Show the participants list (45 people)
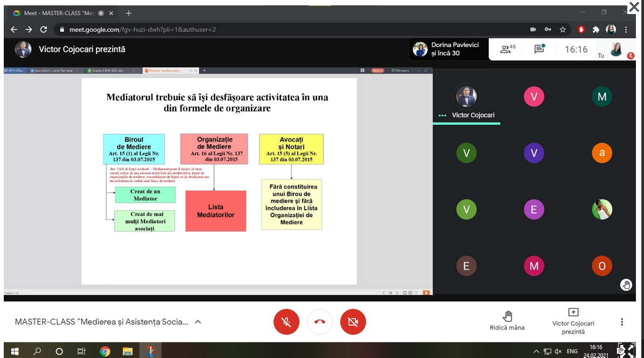The width and height of the screenshot is (644, 358). click(x=508, y=49)
